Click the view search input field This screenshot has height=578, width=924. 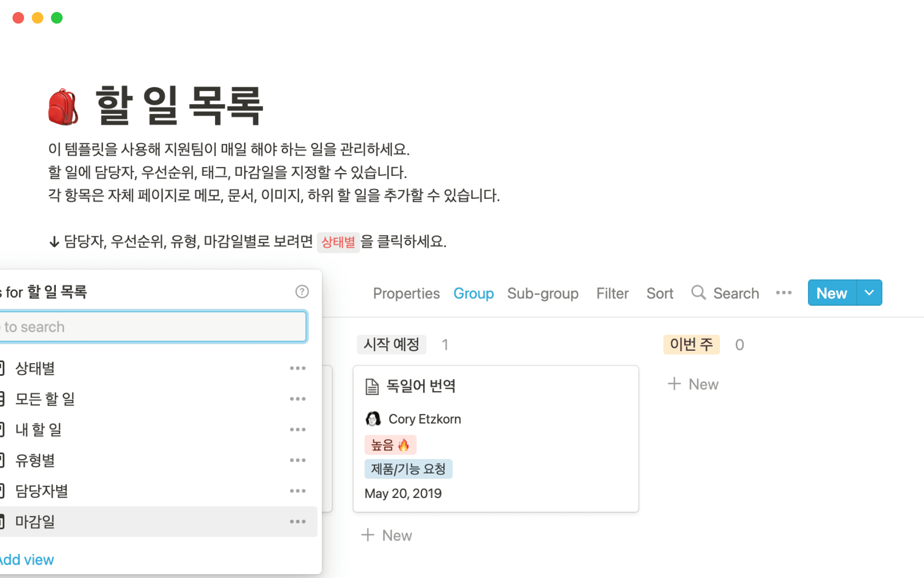pos(152,327)
